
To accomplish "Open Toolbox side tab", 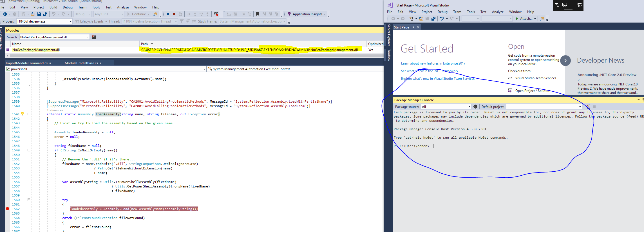I will point(389,55).
